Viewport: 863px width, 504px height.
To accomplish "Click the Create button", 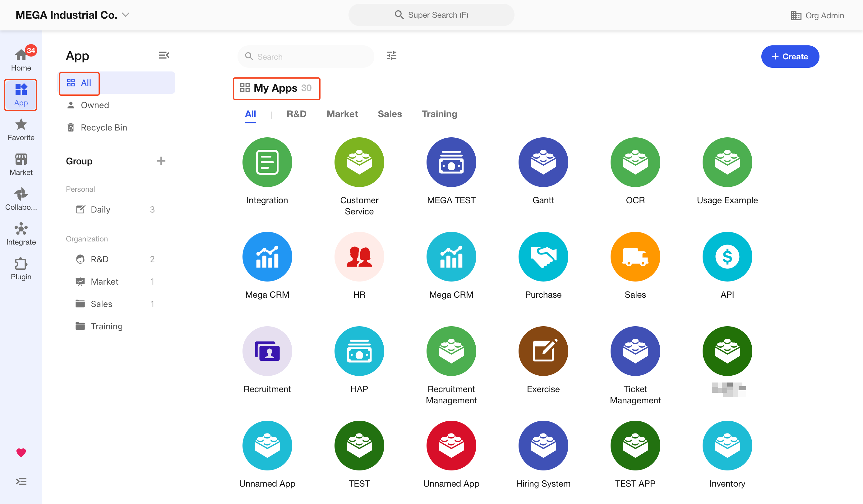I will pos(790,57).
